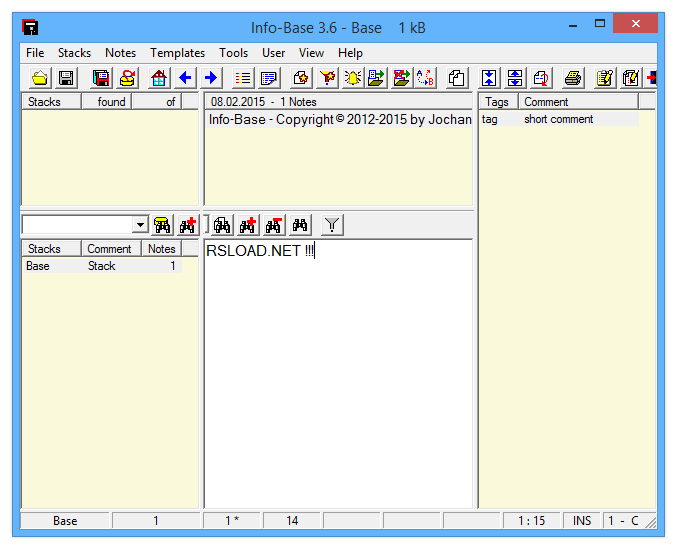Open the Tools menu

[233, 53]
